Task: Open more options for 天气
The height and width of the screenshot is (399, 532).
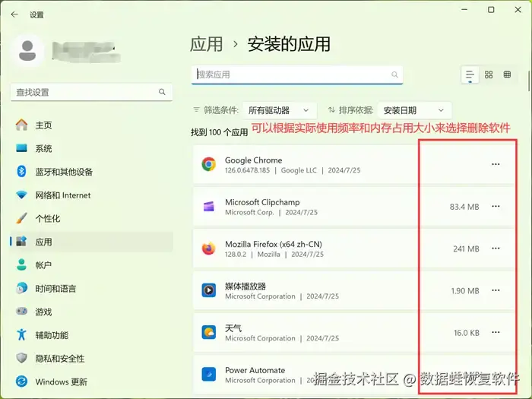Action: coord(496,333)
